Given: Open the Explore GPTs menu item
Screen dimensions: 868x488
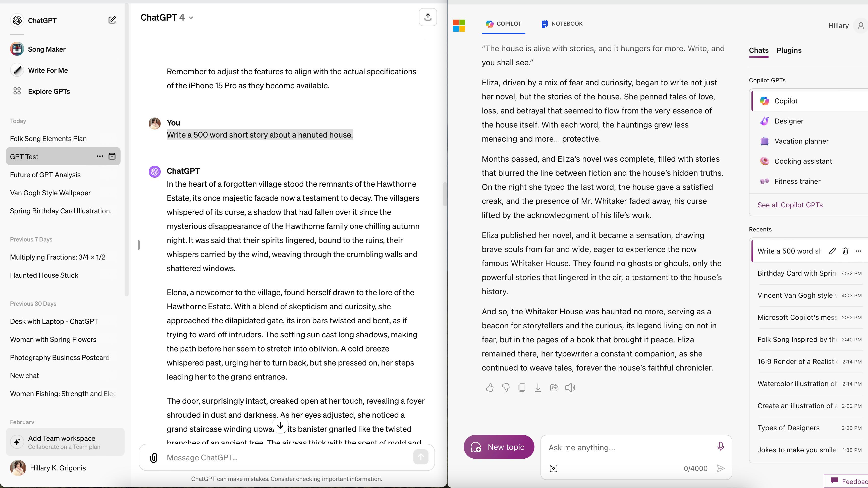Looking at the screenshot, I should [x=49, y=91].
